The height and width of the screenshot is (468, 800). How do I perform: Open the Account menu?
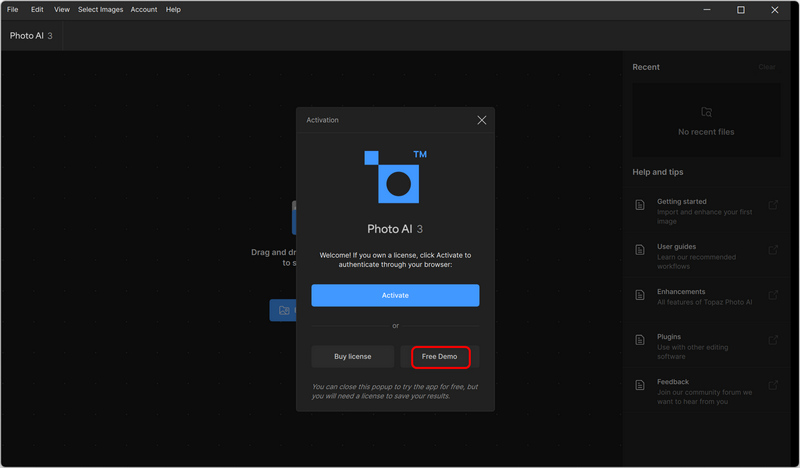pyautogui.click(x=143, y=9)
